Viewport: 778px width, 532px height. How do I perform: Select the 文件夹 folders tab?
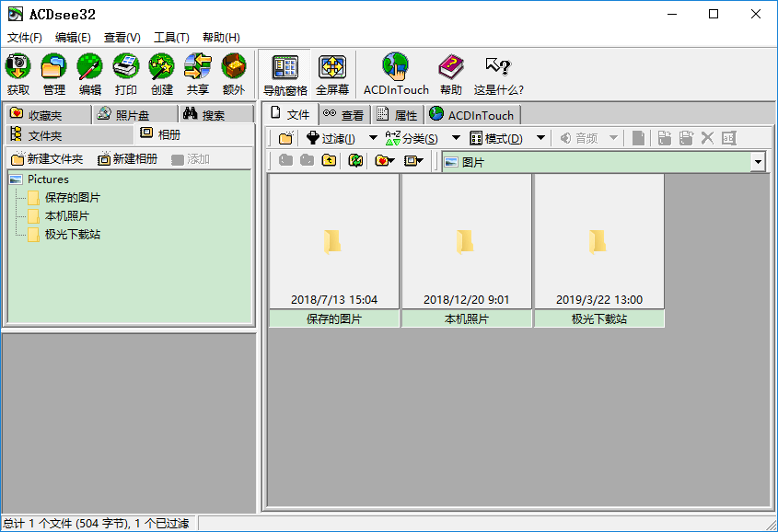pyautogui.click(x=69, y=135)
